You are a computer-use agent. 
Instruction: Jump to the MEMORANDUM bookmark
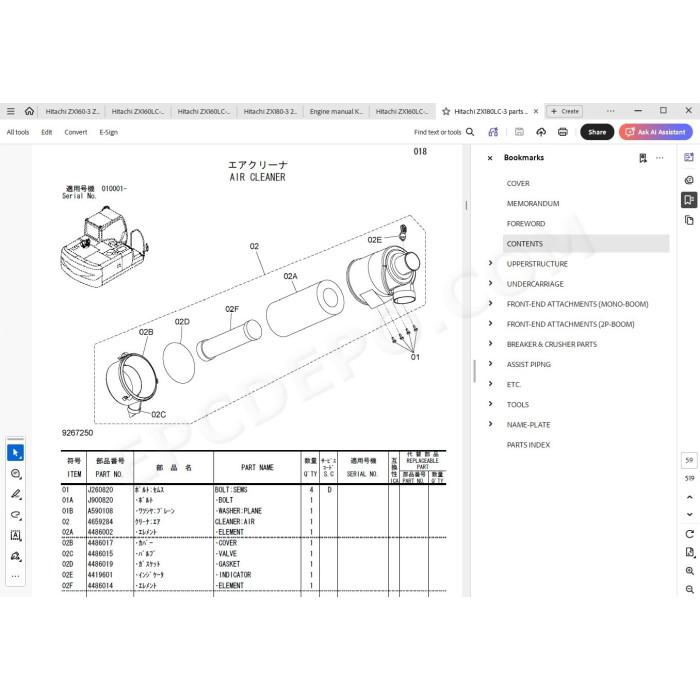[x=533, y=204]
